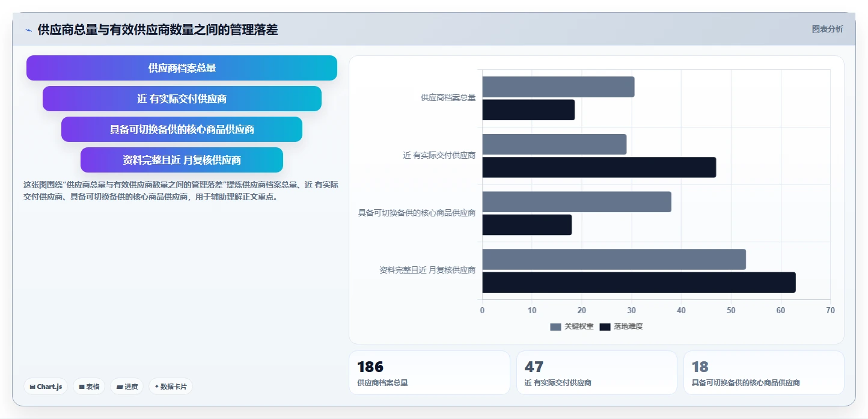Click the icon inside the Chart.js chip

[32, 387]
